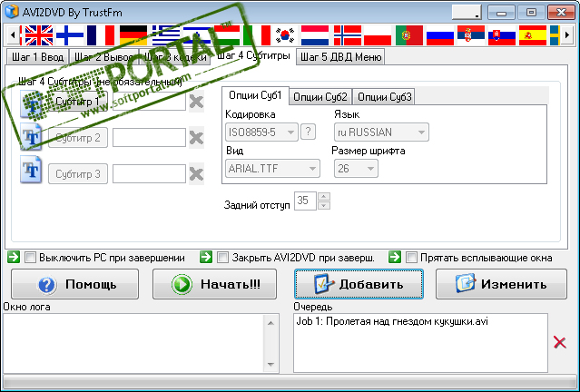Open the Опции Суб3 tab
Viewport: 580px width, 392px height.
384,97
